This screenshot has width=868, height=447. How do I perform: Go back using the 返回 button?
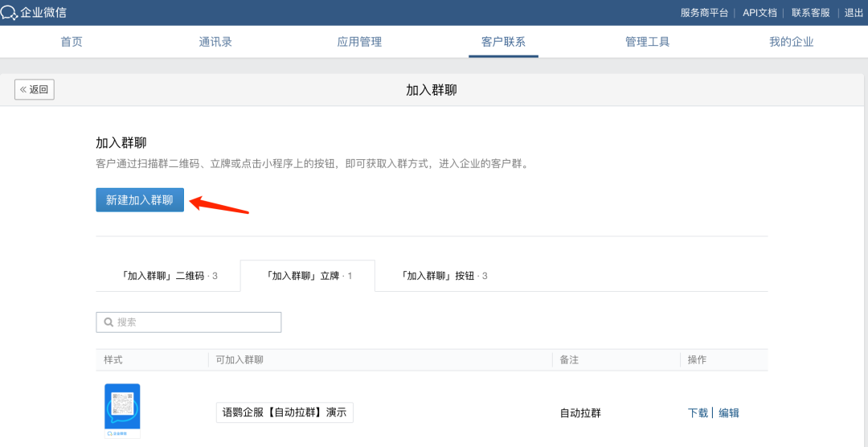pos(35,89)
